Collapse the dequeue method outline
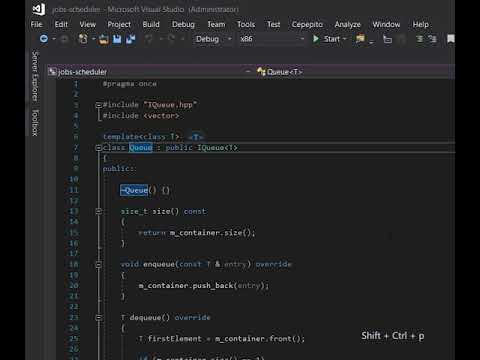The image size is (480, 360). tap(98, 317)
